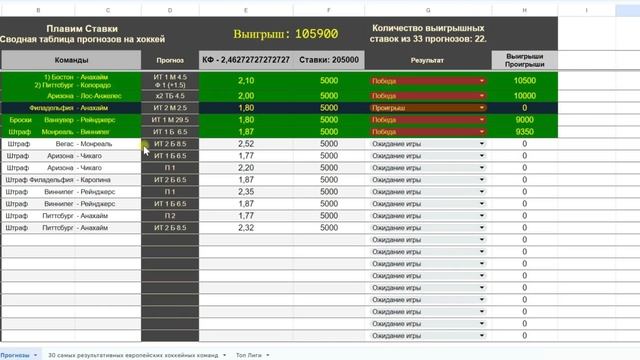Click the Количество выигрышных ставок summary cell
This screenshot has width=640, height=360.
428,34
